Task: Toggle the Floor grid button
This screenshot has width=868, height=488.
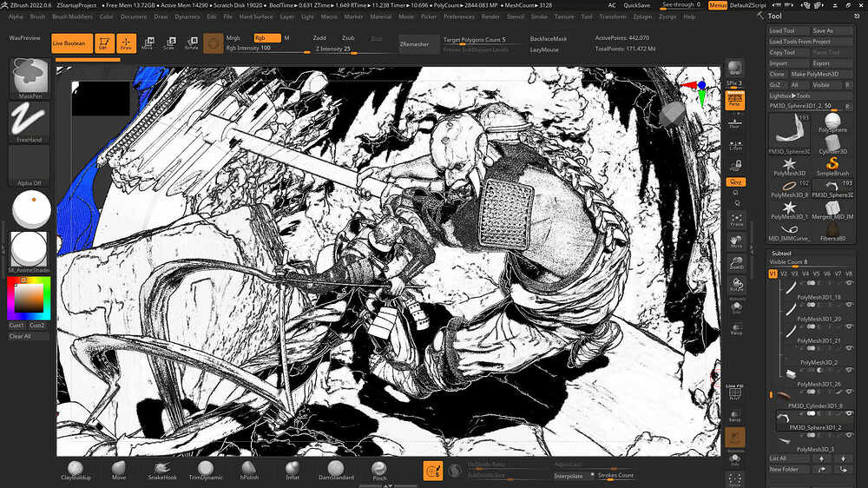Action: click(735, 123)
